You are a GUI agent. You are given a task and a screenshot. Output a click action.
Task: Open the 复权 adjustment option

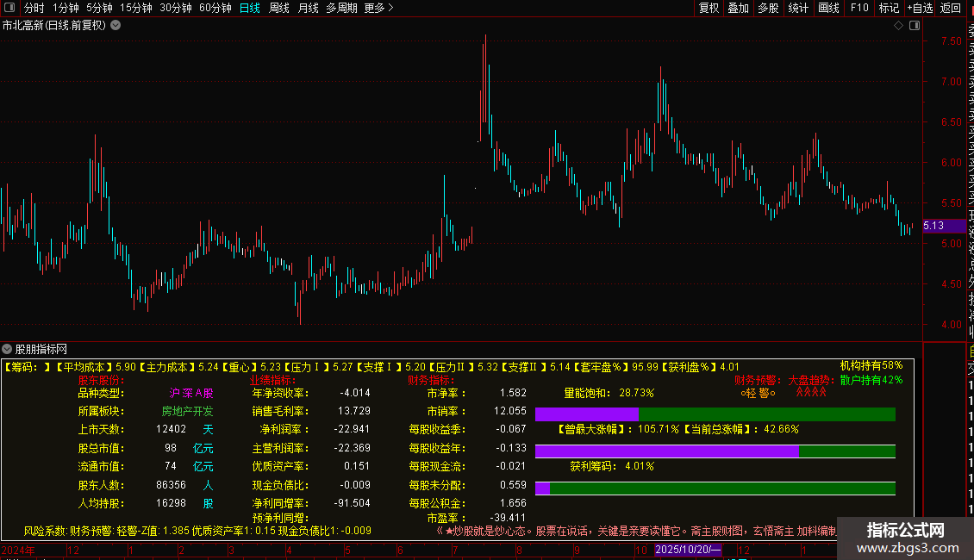point(709,8)
